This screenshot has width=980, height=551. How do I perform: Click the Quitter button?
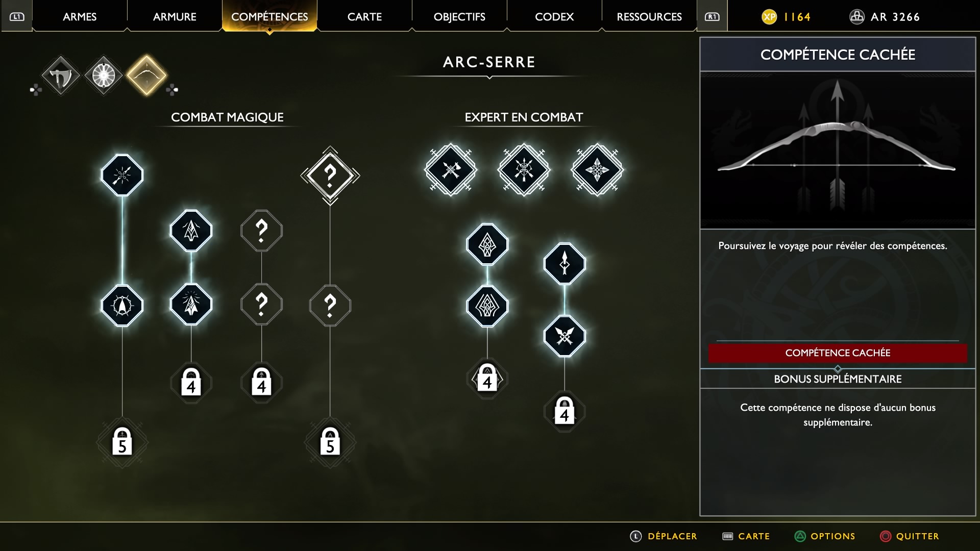click(910, 536)
